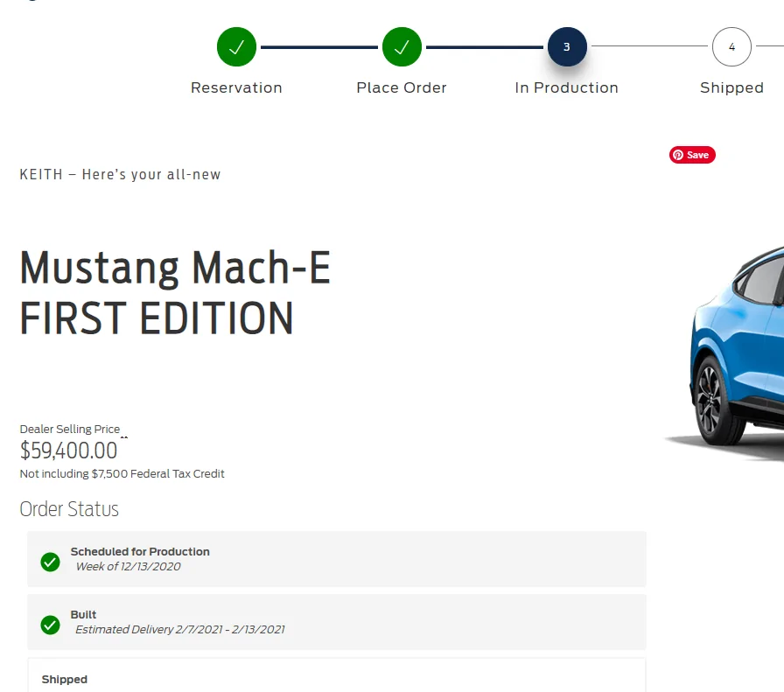The image size is (784, 692).
Task: Click 'Week of 12/13/2020' text
Action: [128, 567]
